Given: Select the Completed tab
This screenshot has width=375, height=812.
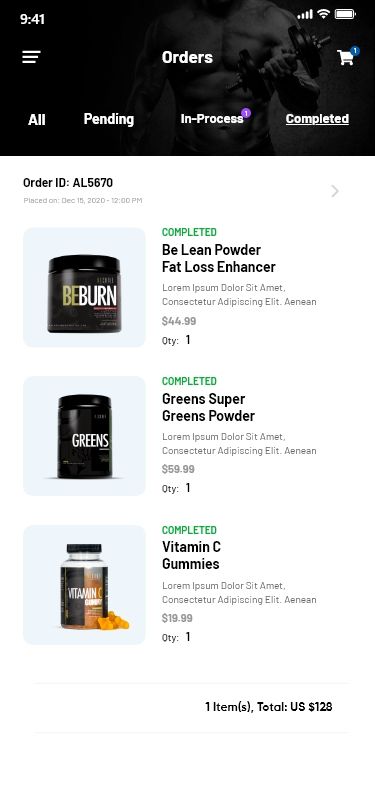Looking at the screenshot, I should click(x=317, y=119).
